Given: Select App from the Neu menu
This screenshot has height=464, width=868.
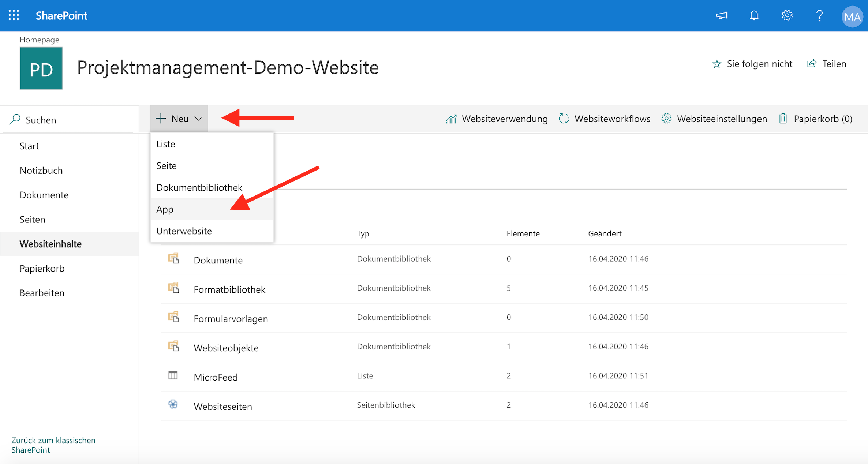Looking at the screenshot, I should (x=165, y=209).
